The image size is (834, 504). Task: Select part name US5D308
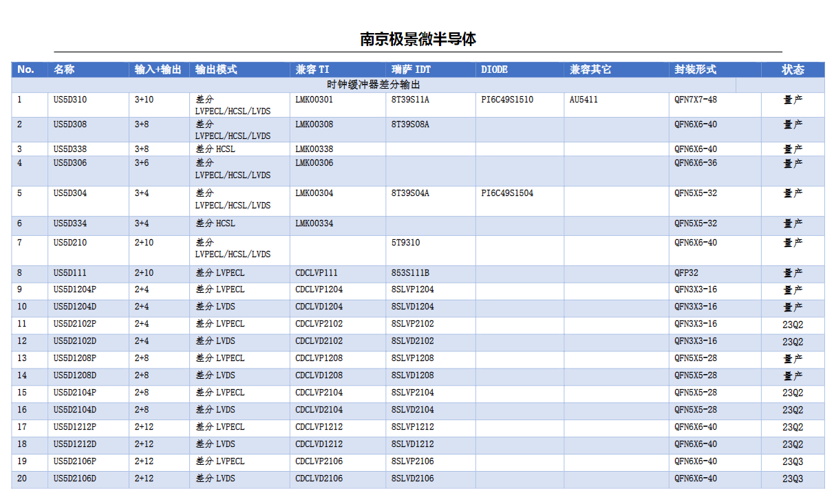[70, 124]
